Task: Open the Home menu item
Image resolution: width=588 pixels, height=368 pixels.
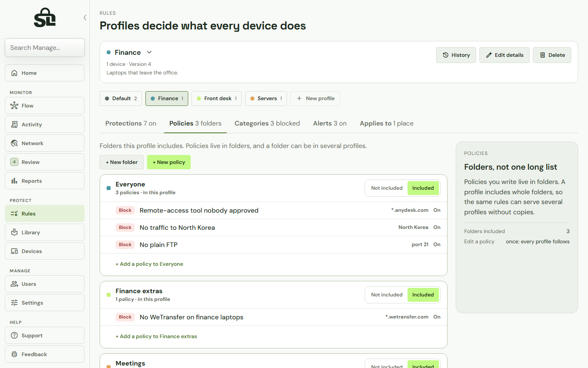Action: tap(45, 73)
